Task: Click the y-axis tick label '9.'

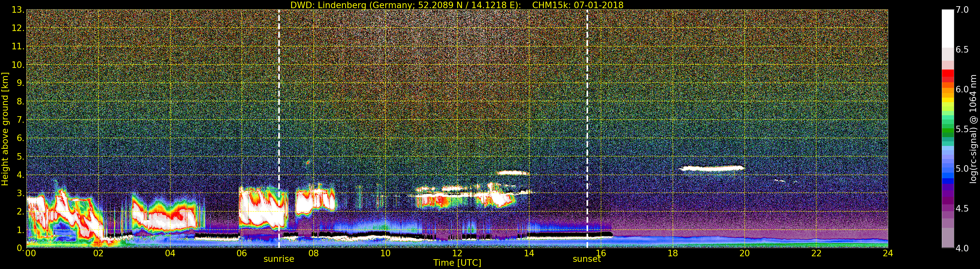Action: [x=20, y=83]
